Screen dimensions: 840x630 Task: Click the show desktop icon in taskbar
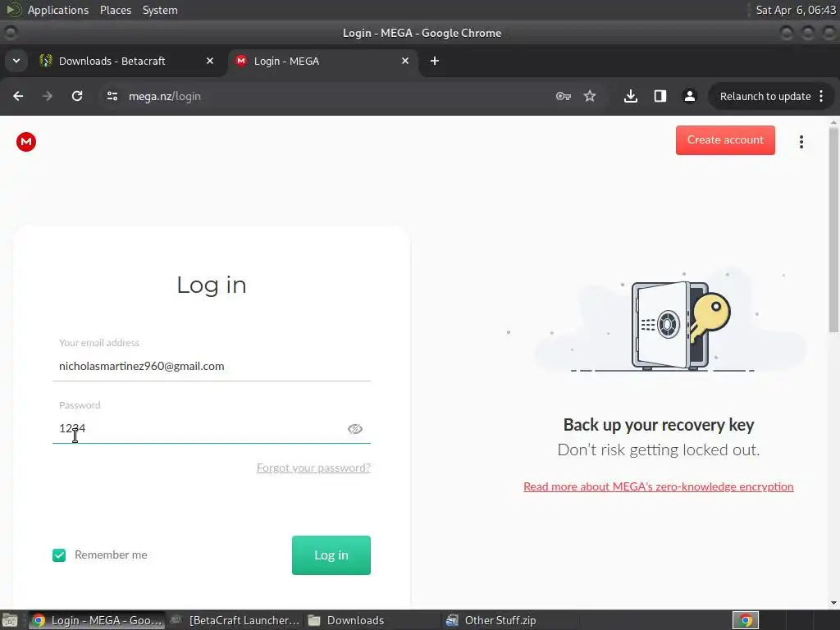[10, 620]
